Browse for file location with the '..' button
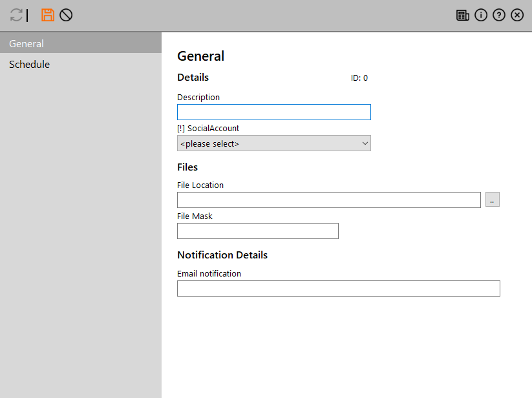 click(493, 200)
